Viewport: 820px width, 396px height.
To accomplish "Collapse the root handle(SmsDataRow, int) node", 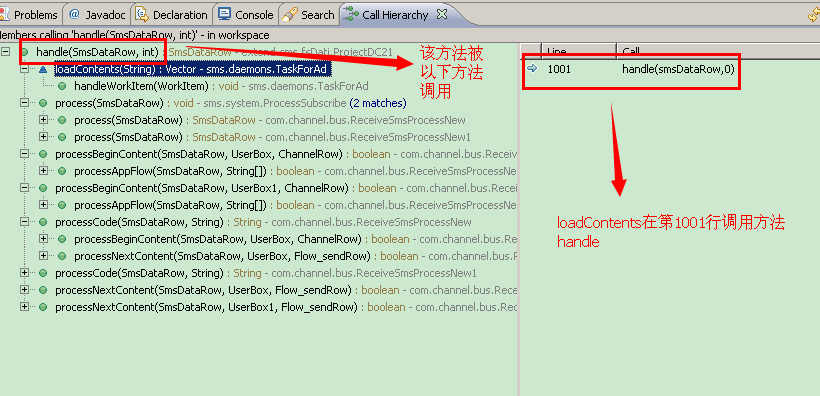I will pyautogui.click(x=6, y=52).
